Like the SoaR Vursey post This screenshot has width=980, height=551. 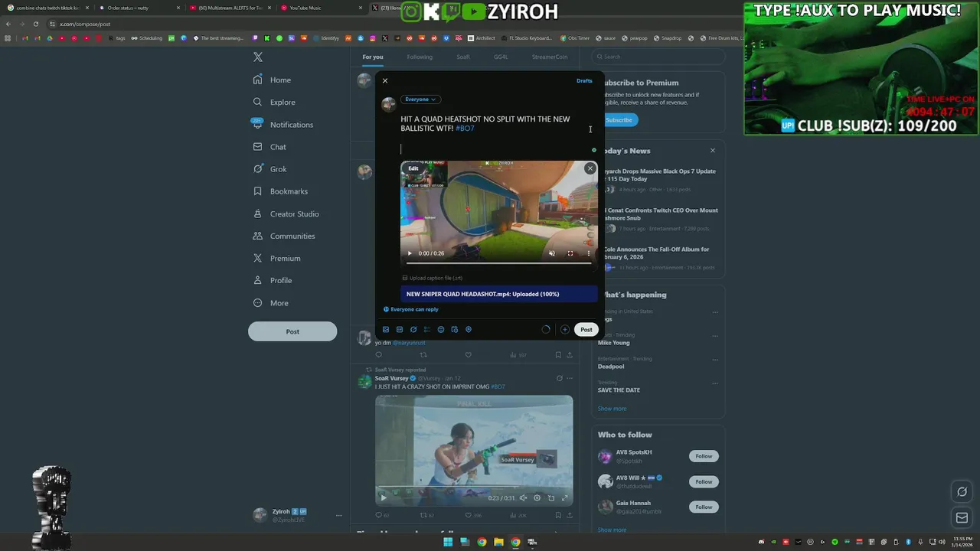pyautogui.click(x=469, y=515)
